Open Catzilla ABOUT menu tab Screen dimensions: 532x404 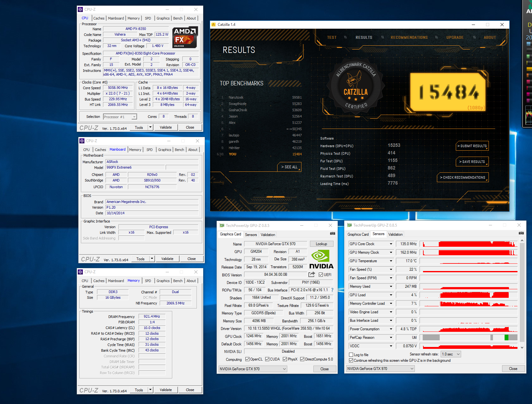click(x=490, y=38)
